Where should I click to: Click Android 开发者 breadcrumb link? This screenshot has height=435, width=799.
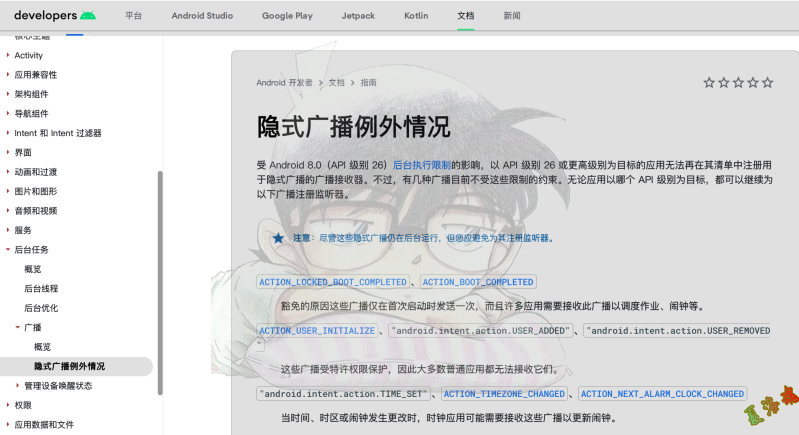[x=284, y=83]
